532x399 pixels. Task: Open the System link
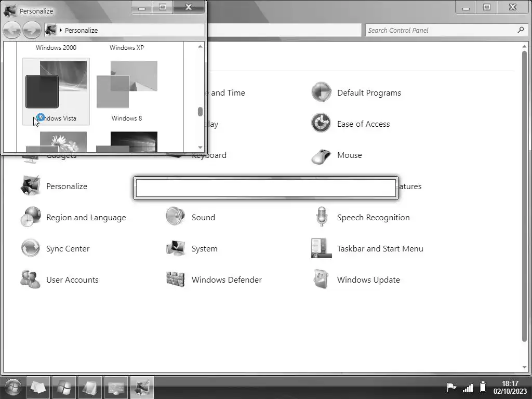[x=204, y=249]
